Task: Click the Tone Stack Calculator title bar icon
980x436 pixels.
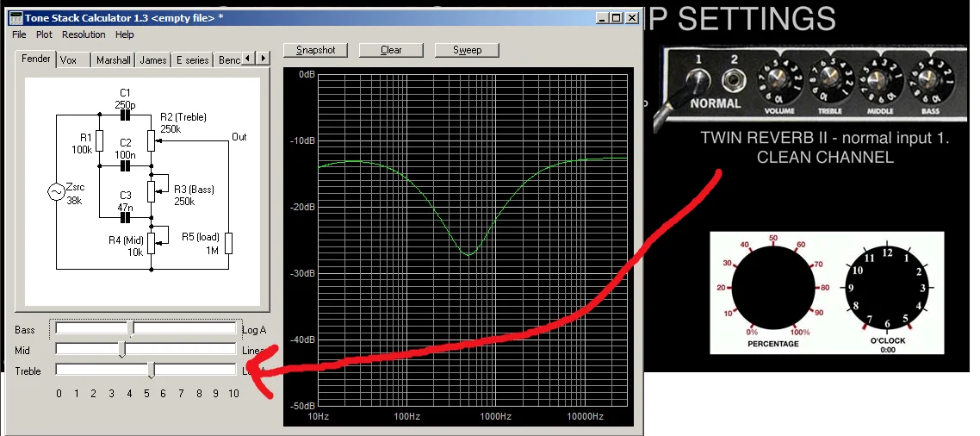Action: [x=16, y=18]
